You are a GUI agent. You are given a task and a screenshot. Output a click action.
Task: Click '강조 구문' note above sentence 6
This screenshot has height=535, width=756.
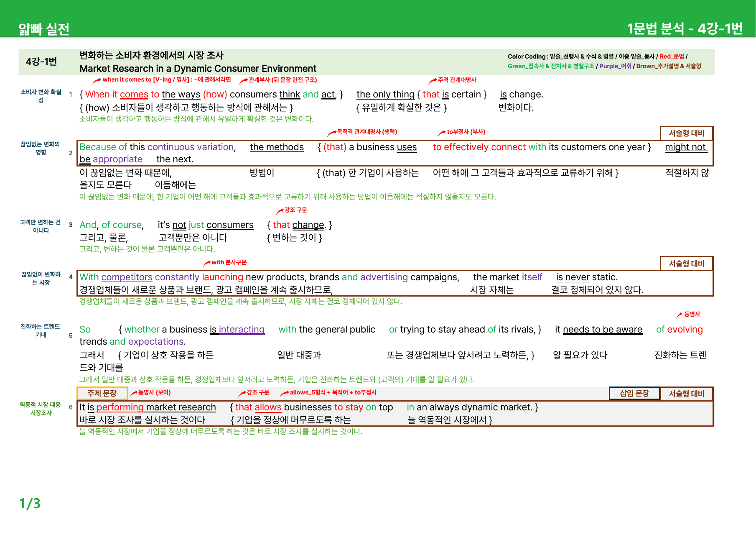point(258,392)
